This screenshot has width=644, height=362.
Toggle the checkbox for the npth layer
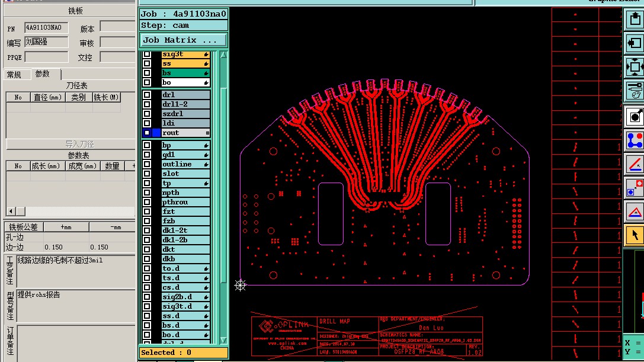tap(147, 193)
